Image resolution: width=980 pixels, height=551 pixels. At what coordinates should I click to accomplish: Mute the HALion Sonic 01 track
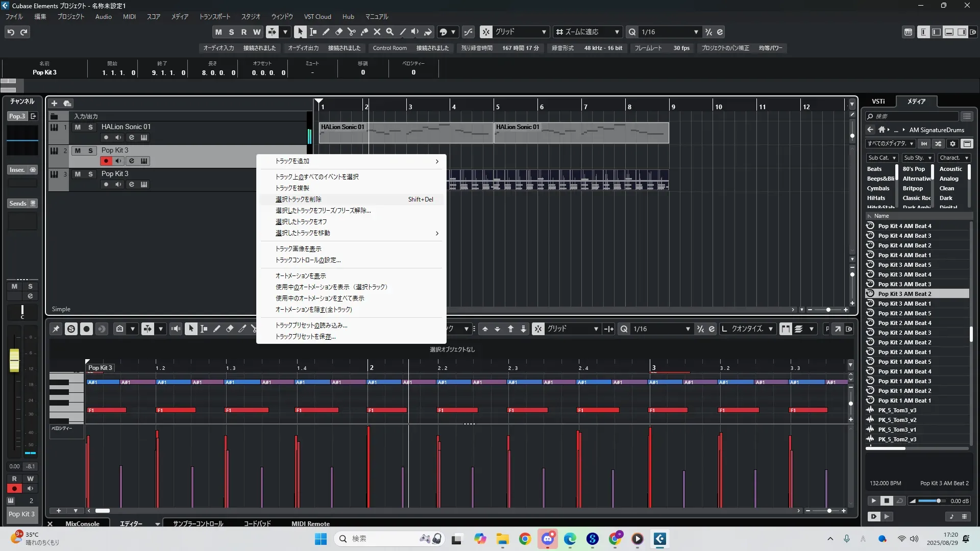coord(78,127)
